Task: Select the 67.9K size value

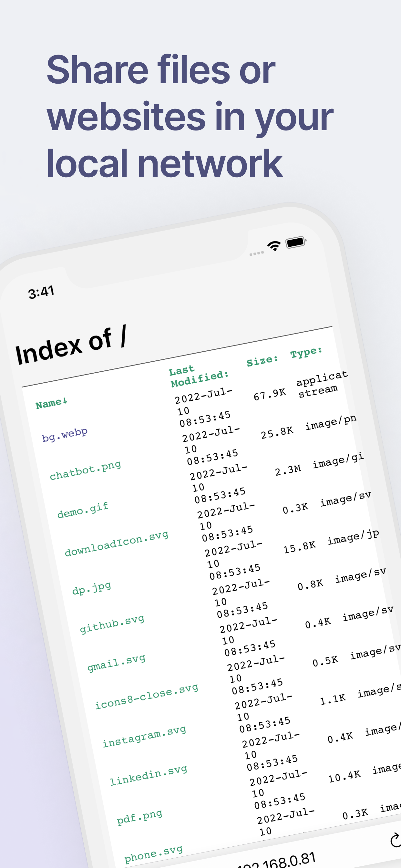Action: (x=270, y=394)
